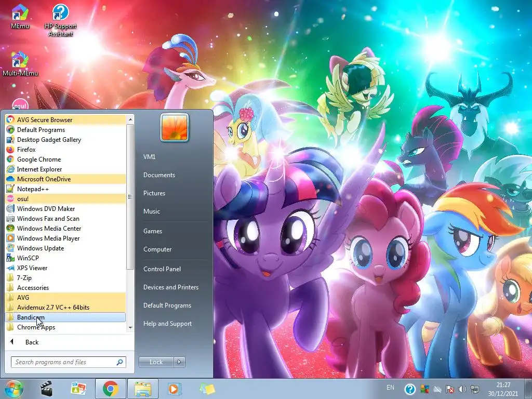Viewport: 532px width, 399px height.
Task: Expand the Accessories folder
Action: click(65, 287)
